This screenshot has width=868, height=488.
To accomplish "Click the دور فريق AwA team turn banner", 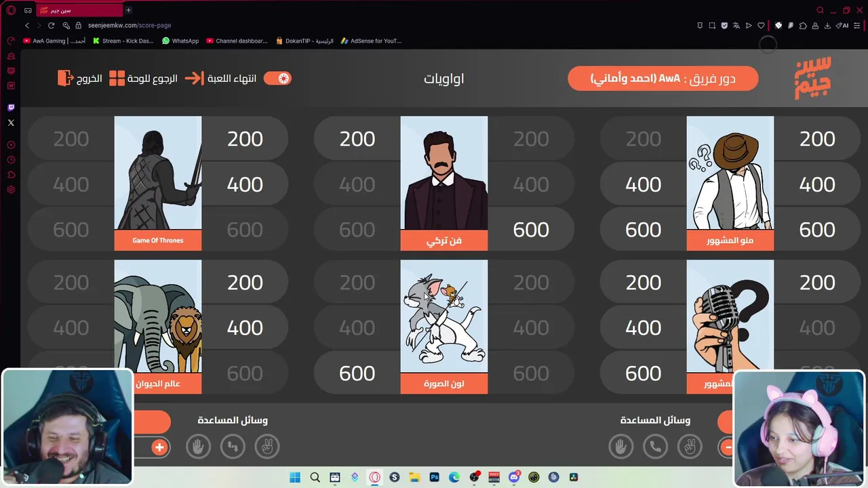I will [x=663, y=79].
